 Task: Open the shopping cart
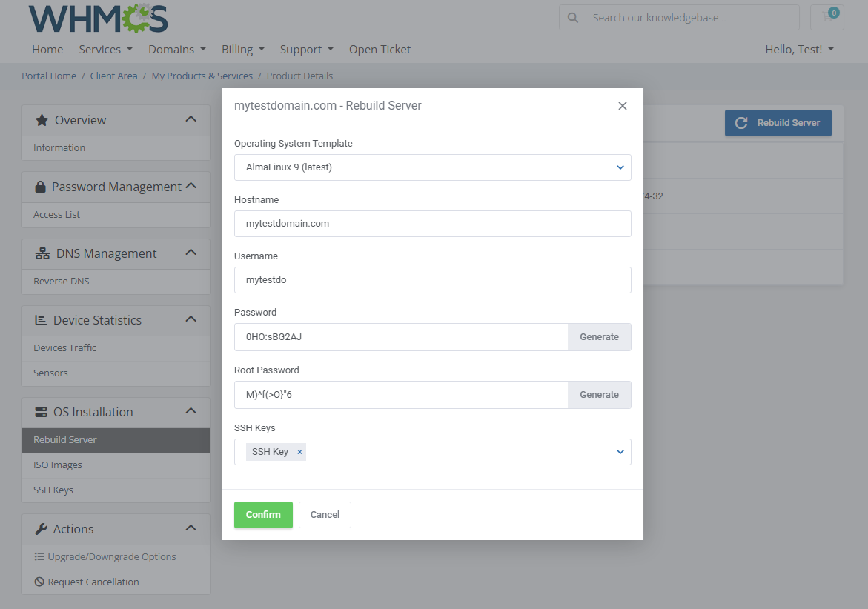coord(827,17)
